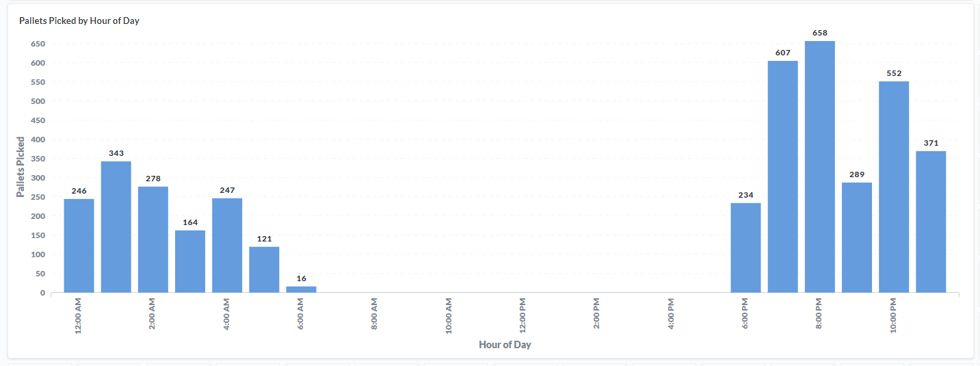Click the Hour of Day axis title
Image resolution: width=980 pixels, height=366 pixels.
(505, 345)
